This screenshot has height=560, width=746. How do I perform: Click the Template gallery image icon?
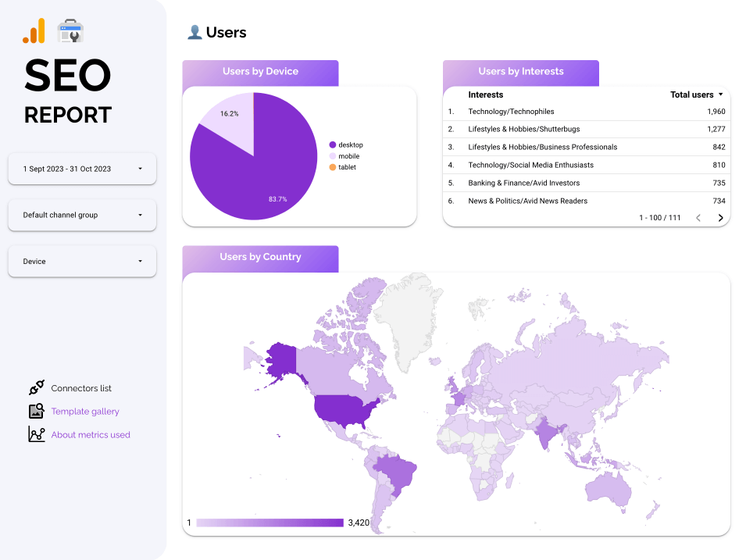click(x=36, y=411)
